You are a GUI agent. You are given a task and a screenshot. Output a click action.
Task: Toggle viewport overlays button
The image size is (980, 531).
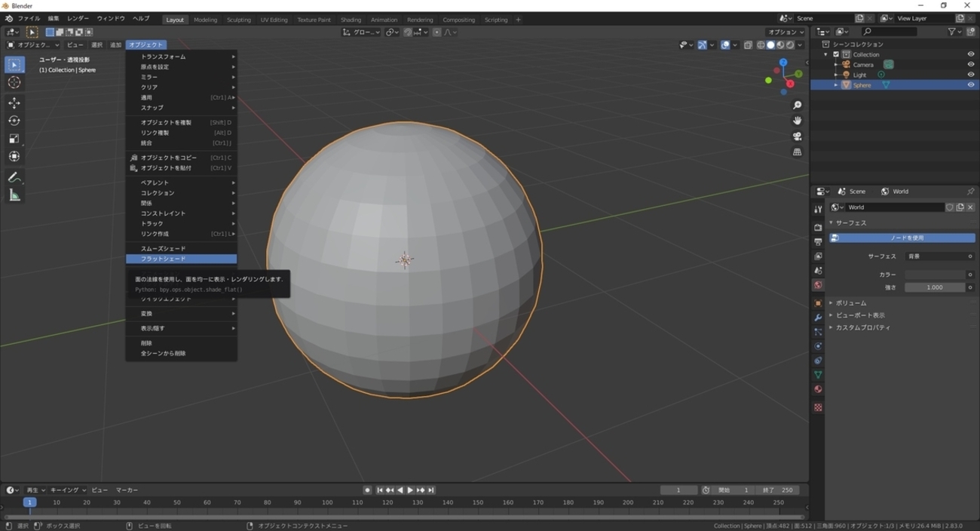pos(725,45)
